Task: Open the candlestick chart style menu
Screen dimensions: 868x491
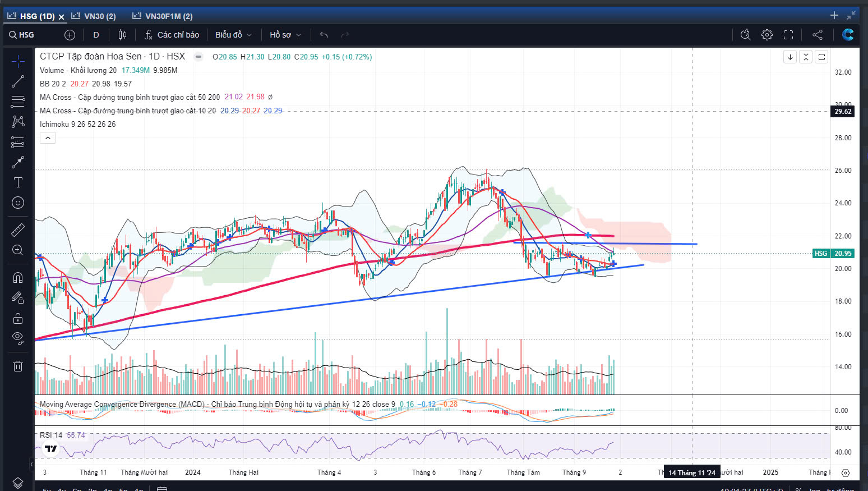Action: (122, 35)
